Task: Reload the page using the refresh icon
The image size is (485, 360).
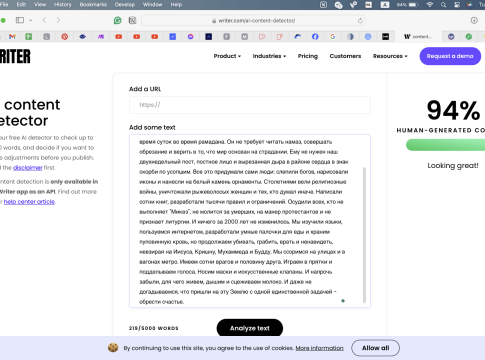Action: point(360,21)
